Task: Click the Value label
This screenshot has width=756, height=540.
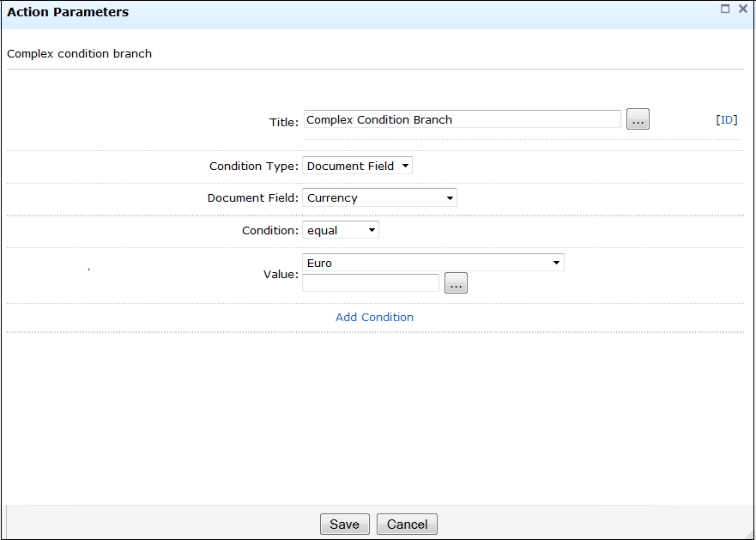Action: pos(281,274)
